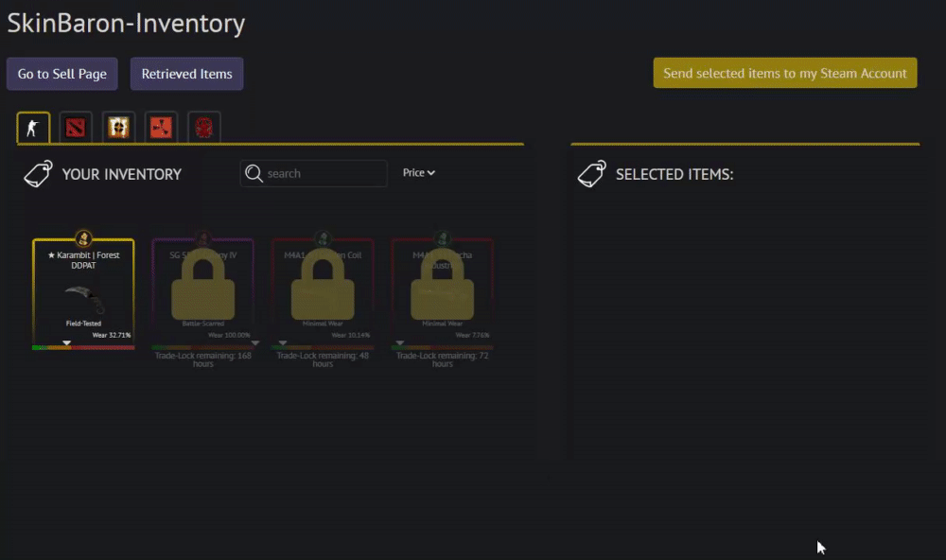Click the padlock on the SG 553 card
The width and height of the screenshot is (946, 560).
(x=202, y=284)
